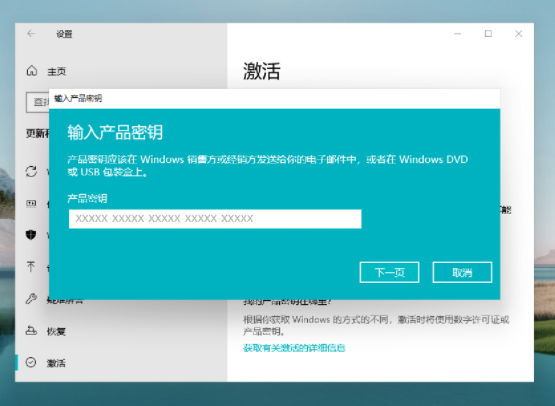Select 恢复 in the sidebar
The width and height of the screenshot is (555, 406).
[x=56, y=331]
